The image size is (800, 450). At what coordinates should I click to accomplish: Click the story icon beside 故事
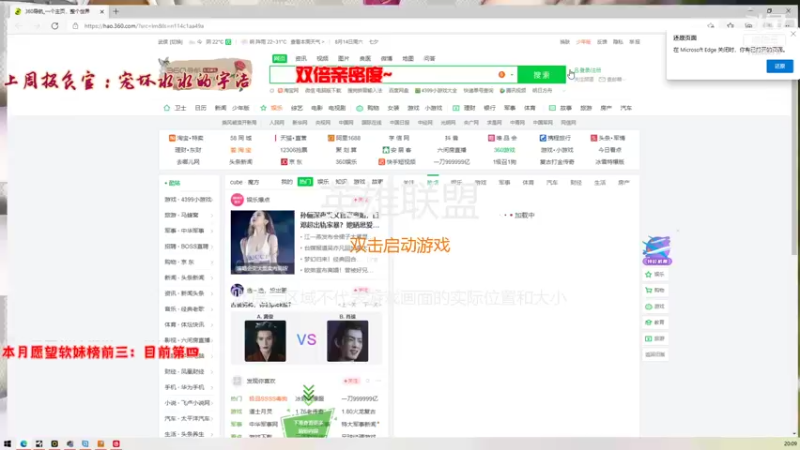point(552,108)
